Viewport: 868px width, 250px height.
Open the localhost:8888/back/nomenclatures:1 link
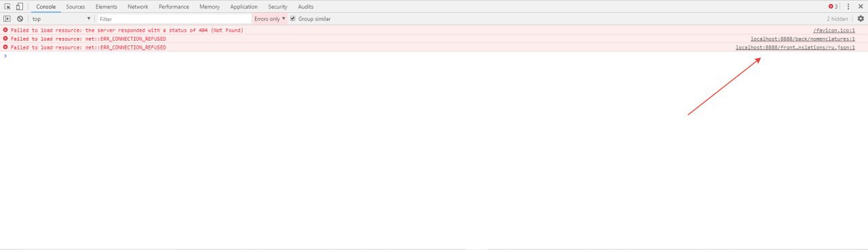coord(803,39)
